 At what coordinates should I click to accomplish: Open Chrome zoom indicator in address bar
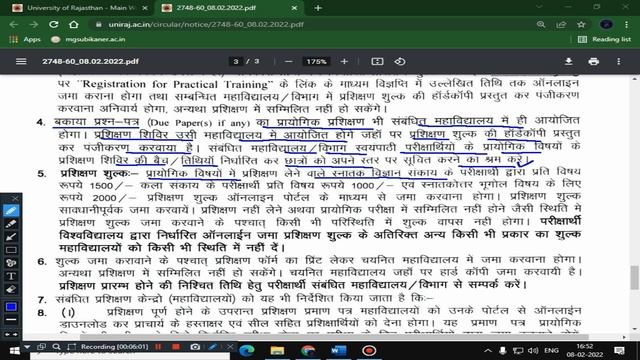pos(541,24)
